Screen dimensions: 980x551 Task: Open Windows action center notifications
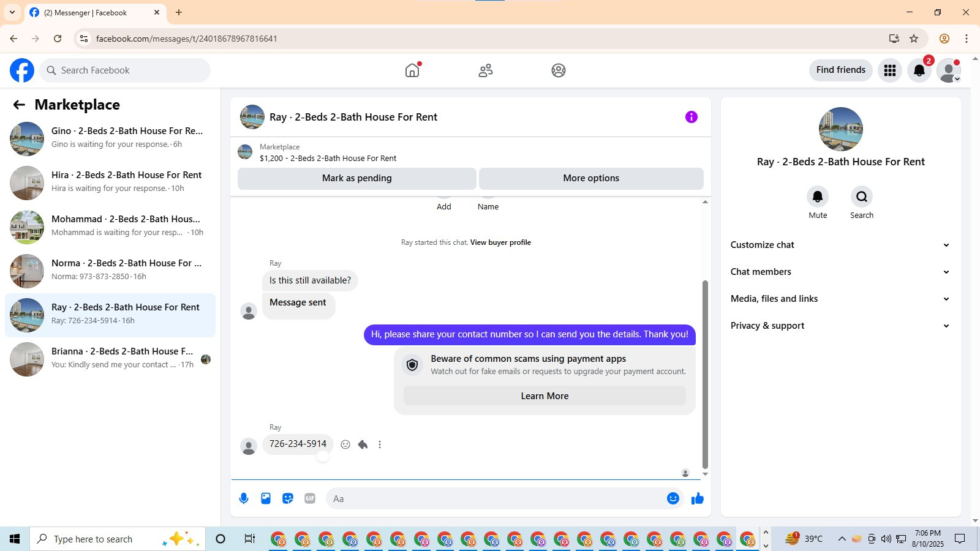960,539
